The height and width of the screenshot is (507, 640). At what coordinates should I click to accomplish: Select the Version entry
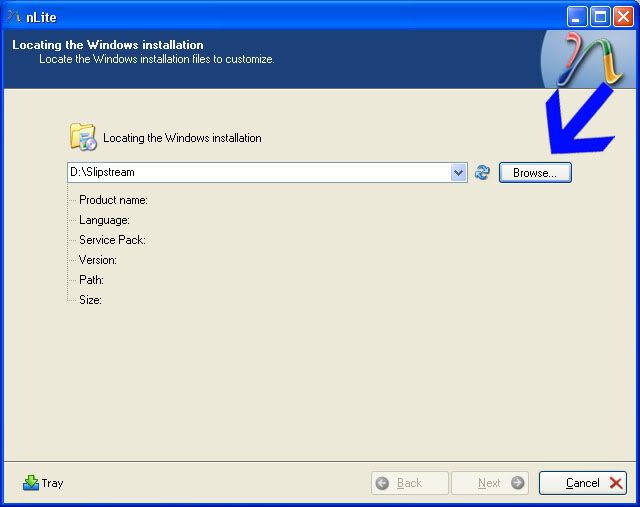pyautogui.click(x=98, y=260)
